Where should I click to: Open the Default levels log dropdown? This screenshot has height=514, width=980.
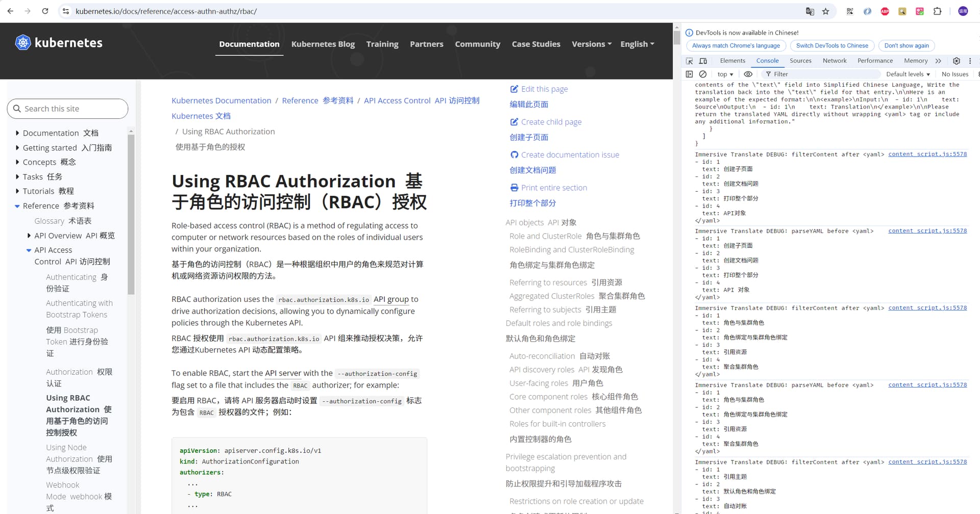click(x=908, y=74)
